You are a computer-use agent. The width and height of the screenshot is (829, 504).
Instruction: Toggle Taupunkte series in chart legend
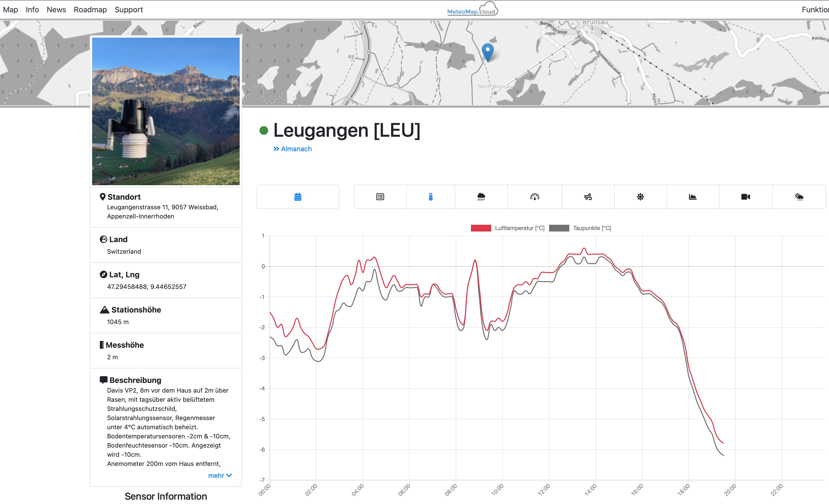580,228
